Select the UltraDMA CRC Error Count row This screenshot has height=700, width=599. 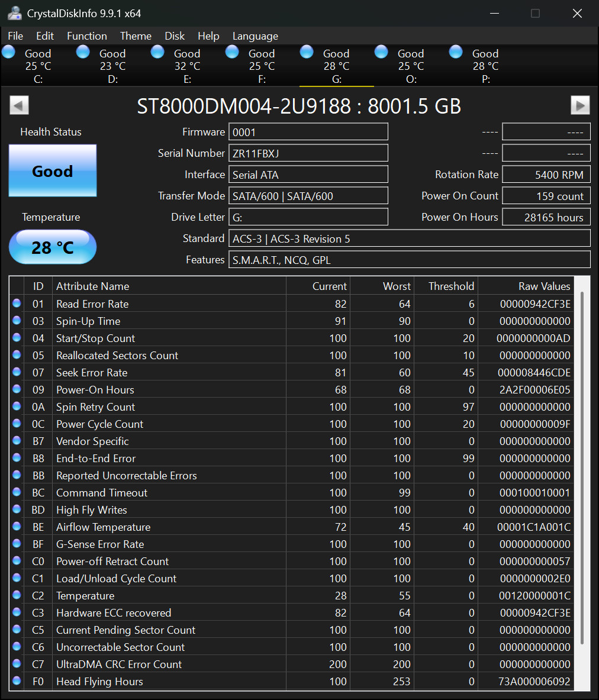(x=292, y=664)
